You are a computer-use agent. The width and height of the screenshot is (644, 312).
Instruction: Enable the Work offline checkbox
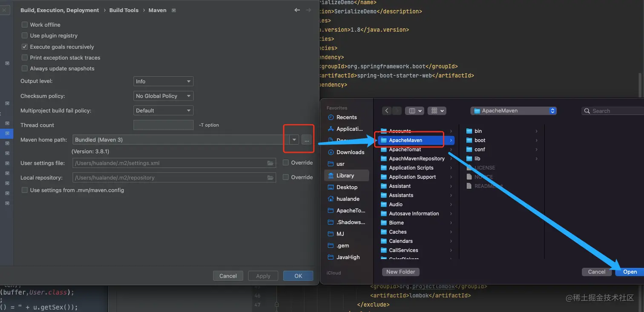coord(25,25)
